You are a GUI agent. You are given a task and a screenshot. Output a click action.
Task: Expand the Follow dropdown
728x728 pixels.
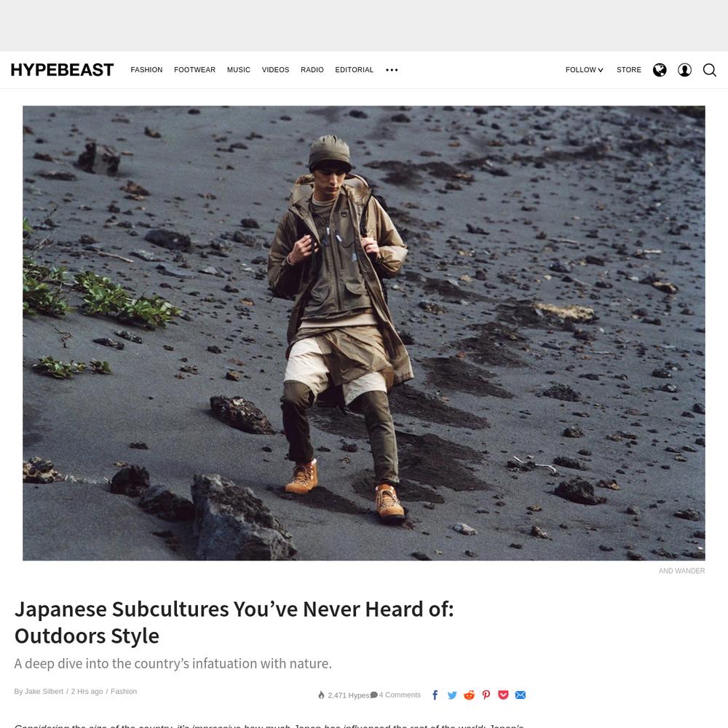point(584,70)
